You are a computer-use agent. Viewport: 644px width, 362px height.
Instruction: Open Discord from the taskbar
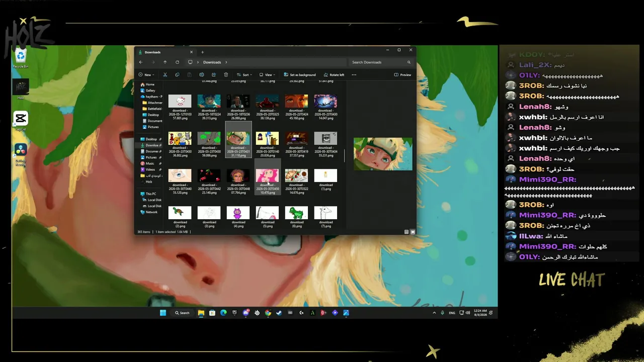click(x=246, y=313)
